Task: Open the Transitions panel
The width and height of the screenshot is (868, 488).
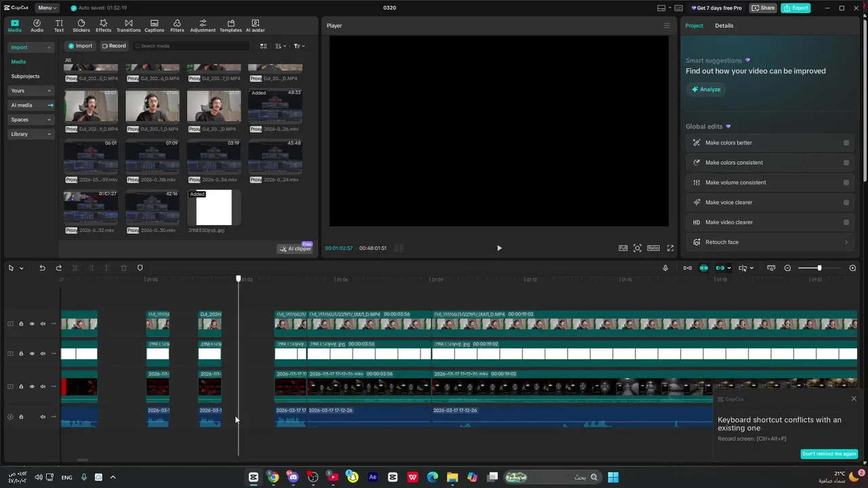Action: click(128, 26)
